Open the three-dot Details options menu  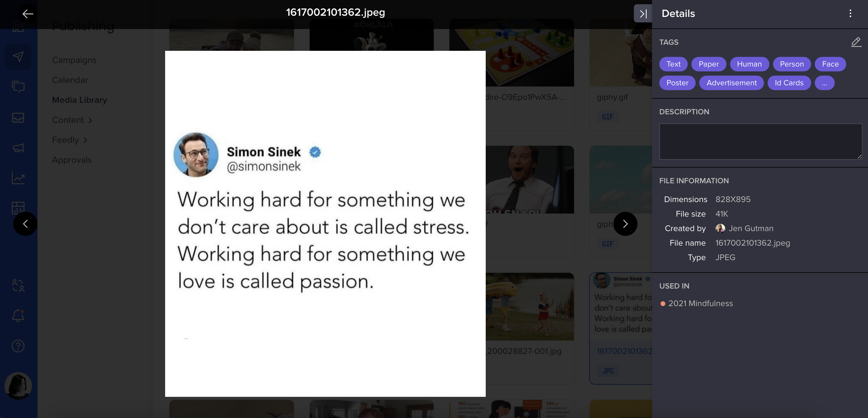[x=850, y=14]
